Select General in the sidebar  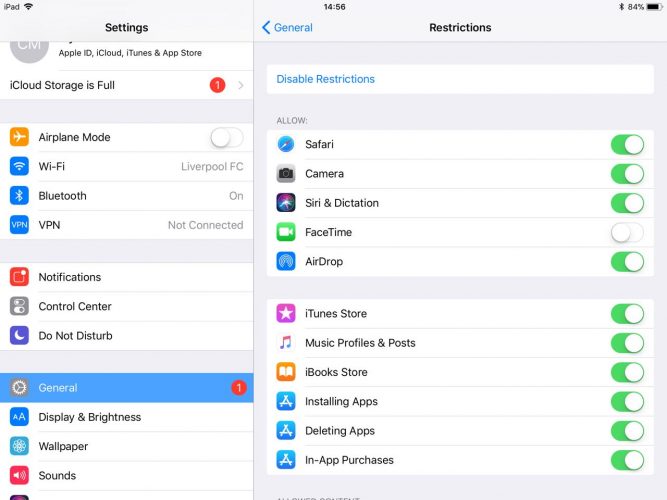[127, 388]
